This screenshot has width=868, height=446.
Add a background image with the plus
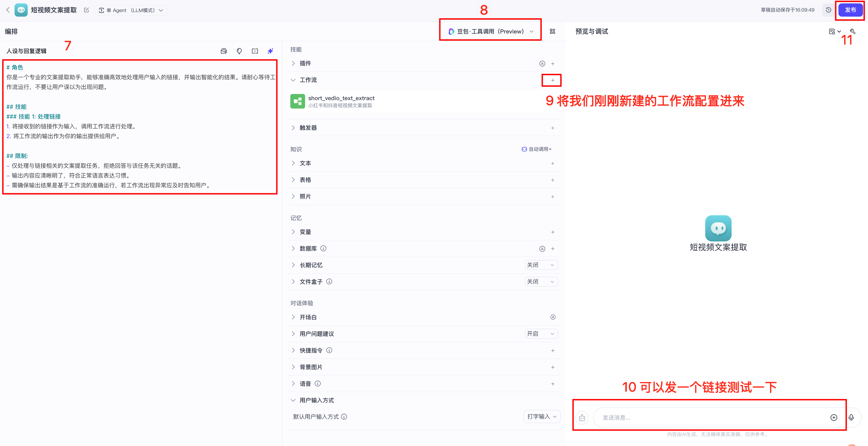point(553,367)
